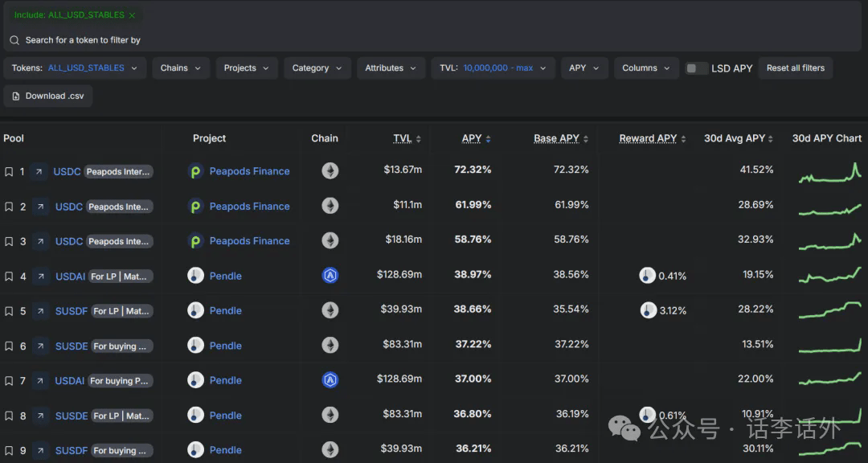Click the search magnifier icon
Viewport: 868px width, 463px height.
(14, 40)
